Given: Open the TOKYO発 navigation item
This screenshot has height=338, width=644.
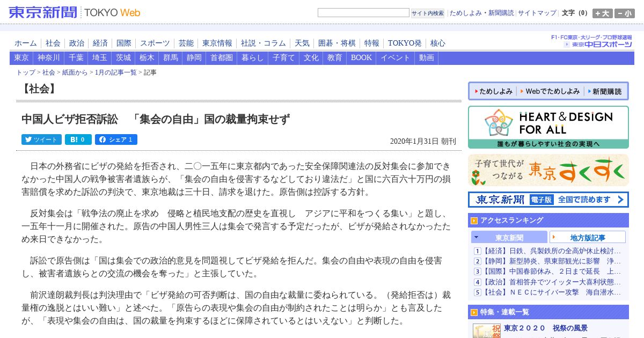Looking at the screenshot, I should (x=405, y=43).
